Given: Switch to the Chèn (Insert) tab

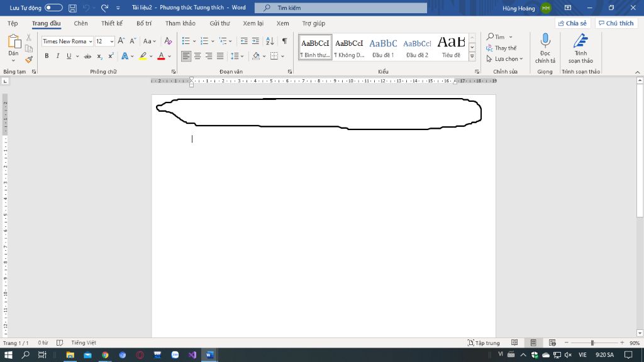Looking at the screenshot, I should 80,23.
